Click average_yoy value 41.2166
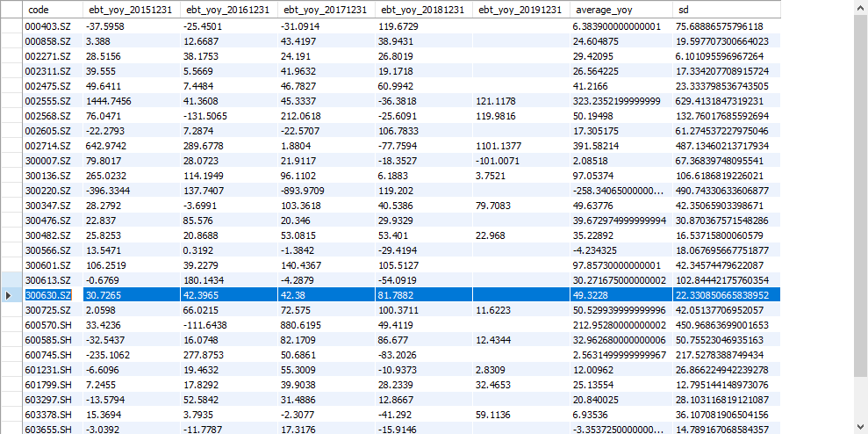 pyautogui.click(x=621, y=86)
